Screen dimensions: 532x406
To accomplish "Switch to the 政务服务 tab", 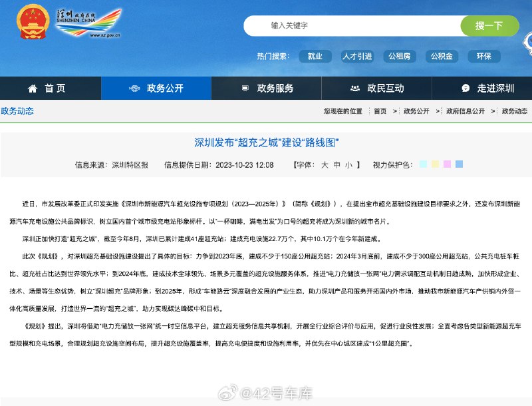I will pos(267,89).
